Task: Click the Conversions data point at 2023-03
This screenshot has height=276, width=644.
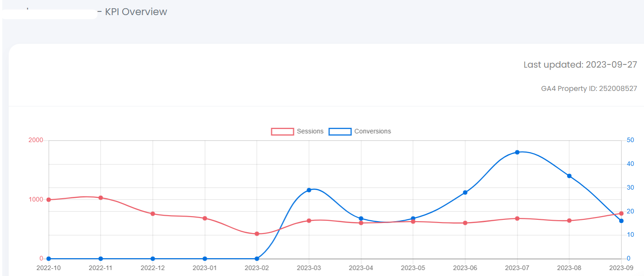Action: point(309,190)
